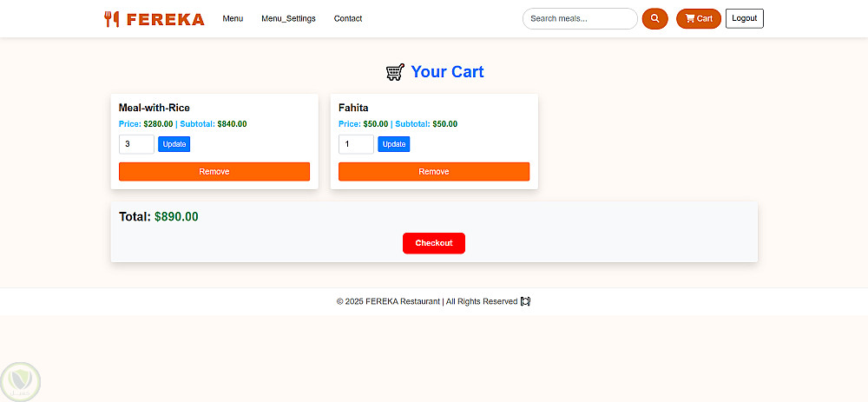This screenshot has height=402, width=868.
Task: Click the footer icon after Rights Reserved
Action: 525,301
